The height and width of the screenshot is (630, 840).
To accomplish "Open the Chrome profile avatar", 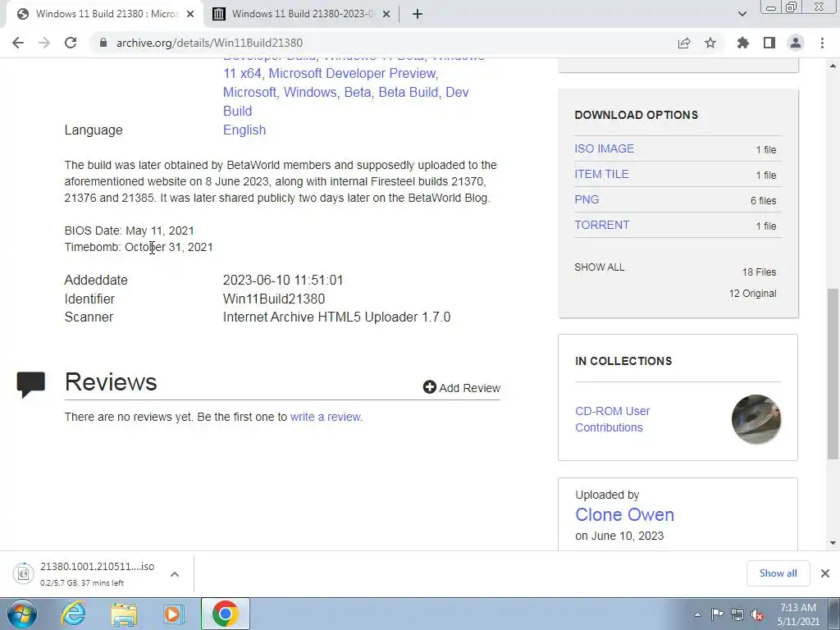I will coord(796,43).
